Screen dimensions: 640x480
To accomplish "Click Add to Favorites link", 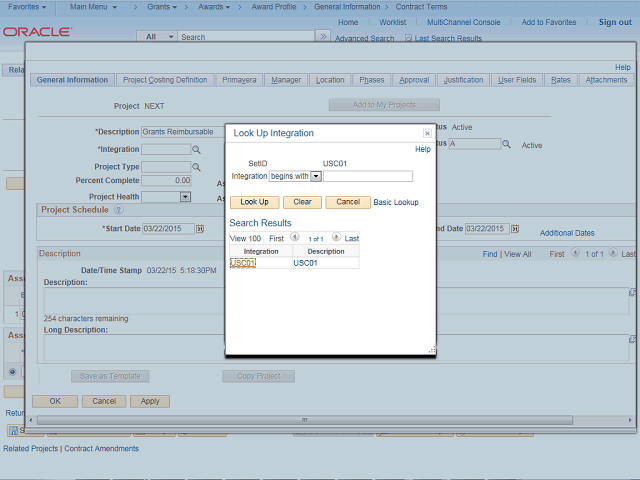I will point(549,22).
